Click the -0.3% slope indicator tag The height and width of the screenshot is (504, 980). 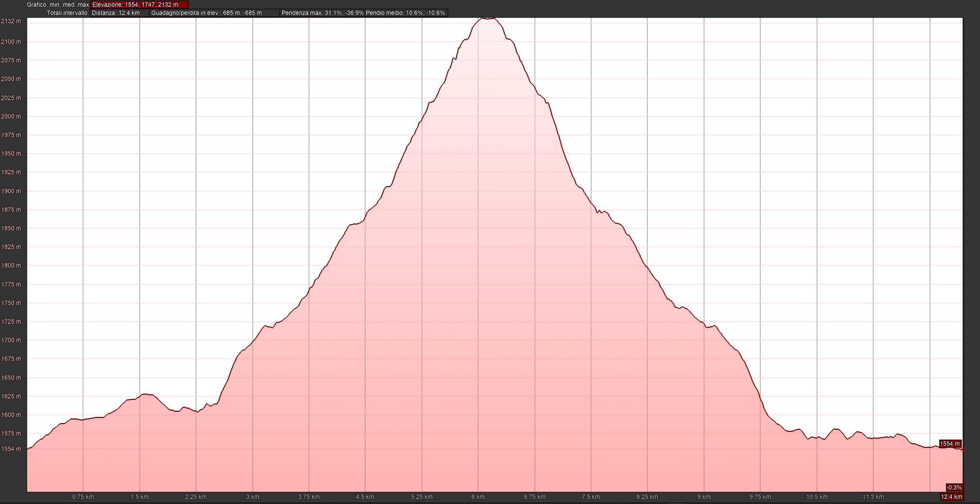[954, 488]
